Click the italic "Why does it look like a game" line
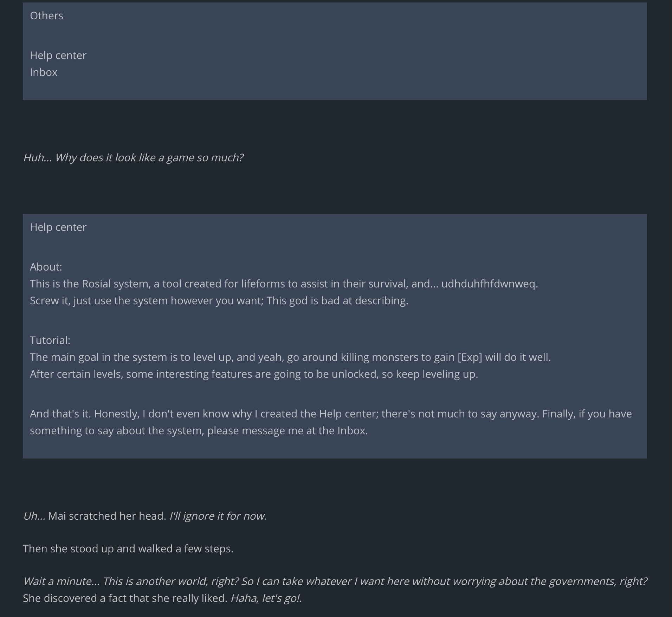This screenshot has height=617, width=672. pos(133,158)
